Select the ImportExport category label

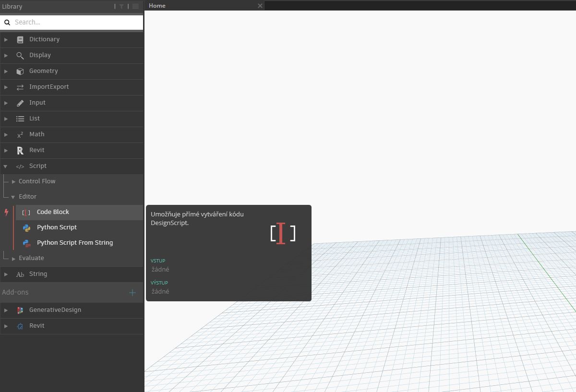click(49, 87)
